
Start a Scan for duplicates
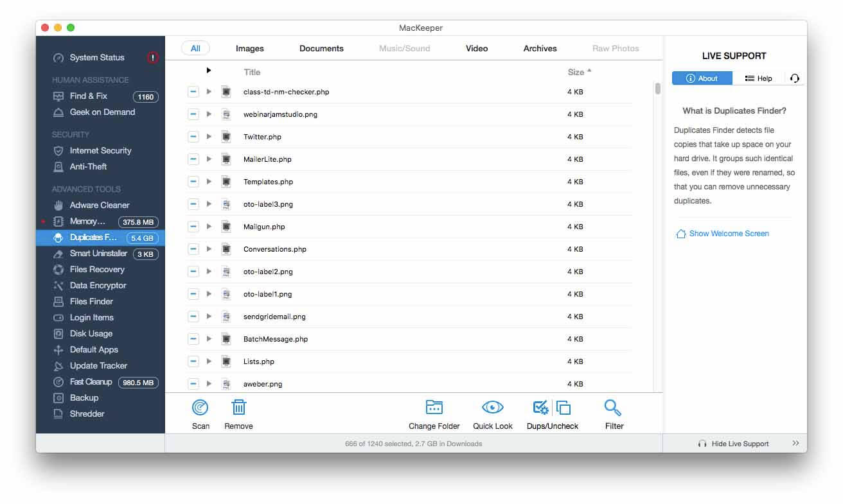(200, 414)
